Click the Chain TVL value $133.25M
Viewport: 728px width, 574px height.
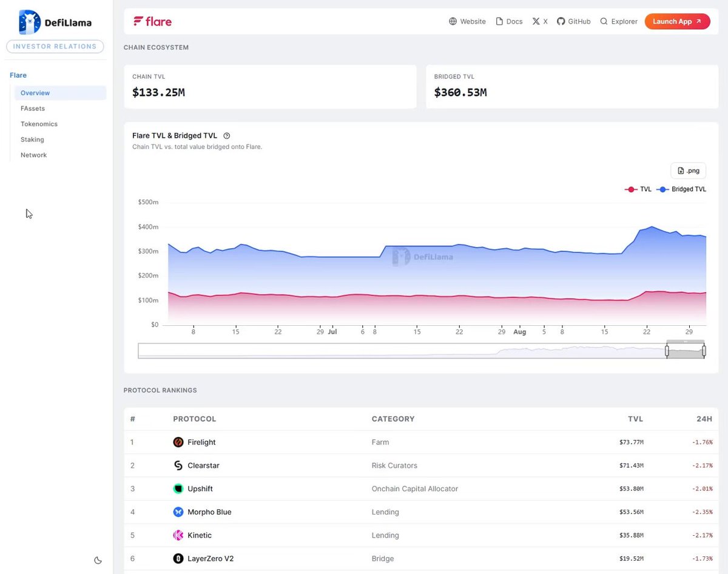coord(158,92)
